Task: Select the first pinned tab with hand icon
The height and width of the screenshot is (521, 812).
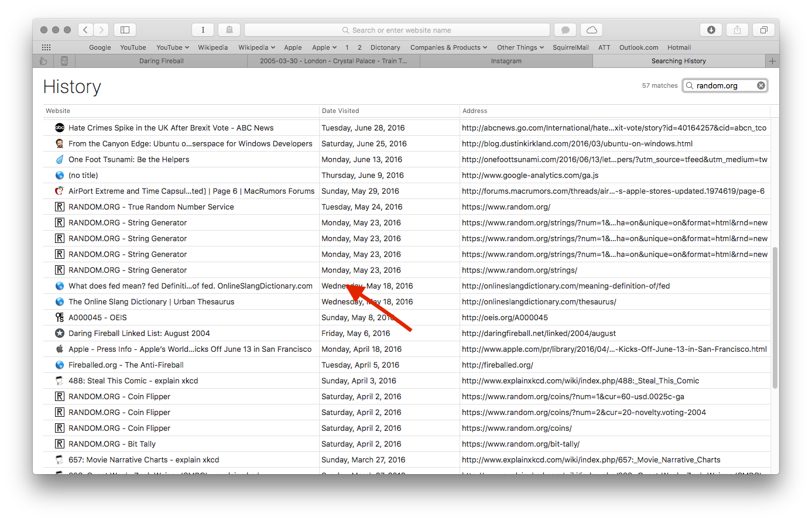Action: coord(43,61)
